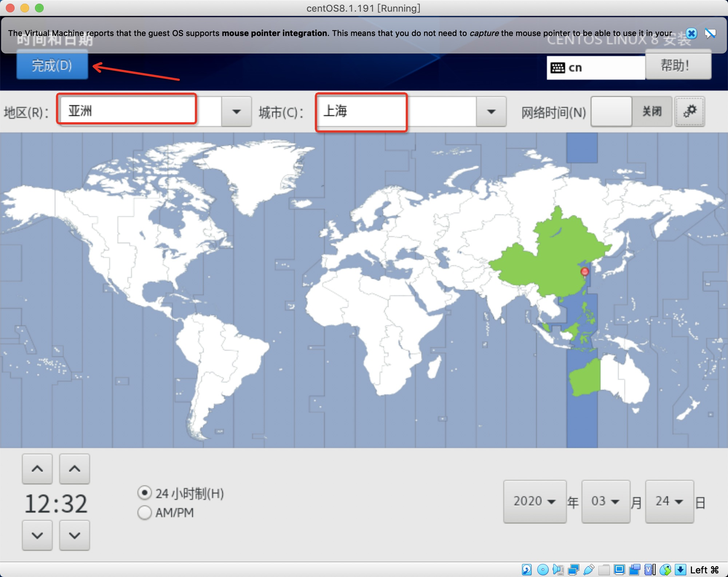This screenshot has width=728, height=577.
Task: Open the audio status icon
Action: pyautogui.click(x=558, y=569)
